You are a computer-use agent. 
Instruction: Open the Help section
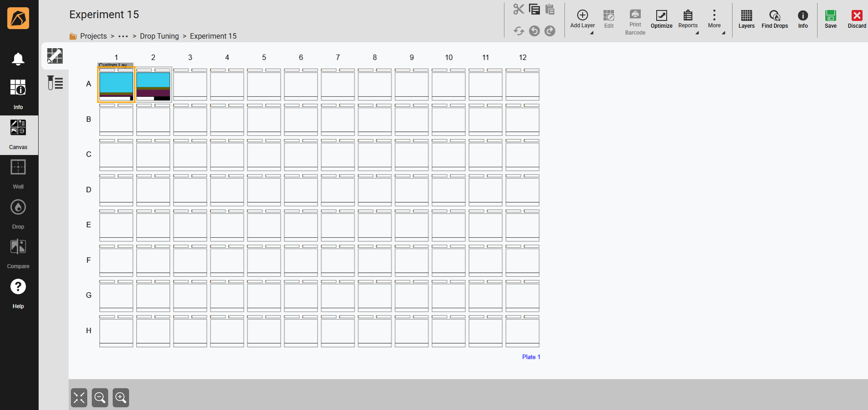click(18, 293)
